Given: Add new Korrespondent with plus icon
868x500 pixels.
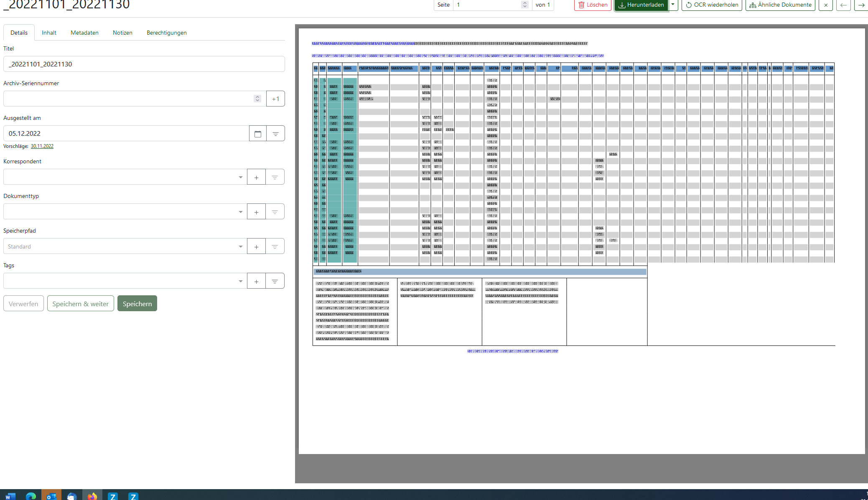Looking at the screenshot, I should tap(256, 177).
